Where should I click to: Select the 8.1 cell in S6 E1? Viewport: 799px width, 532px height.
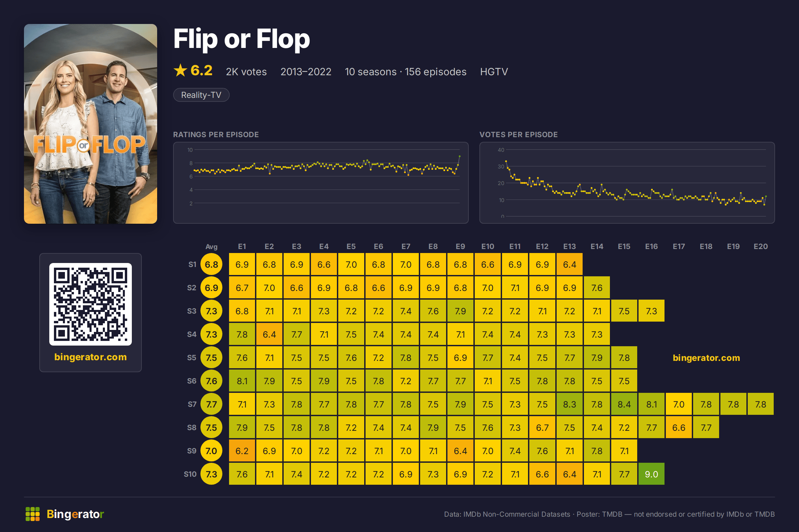click(x=242, y=381)
